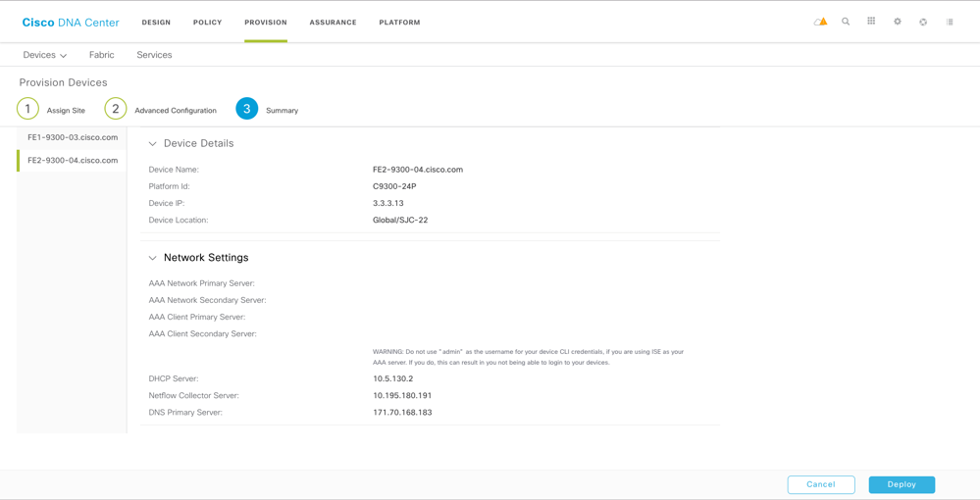Select step 3 Summary
The width and height of the screenshot is (980, 500).
pos(268,110)
